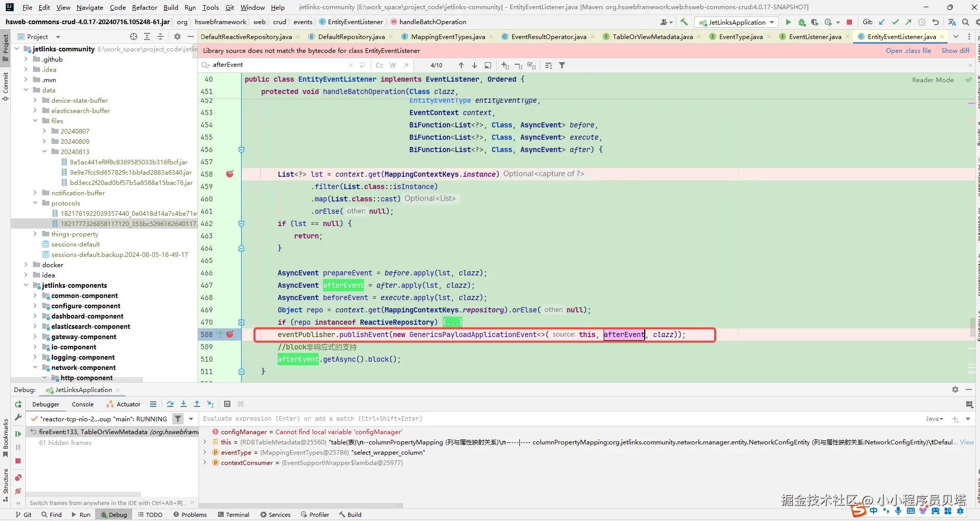Expand eventType variable in debugger
This screenshot has height=521, width=980.
tap(205, 452)
